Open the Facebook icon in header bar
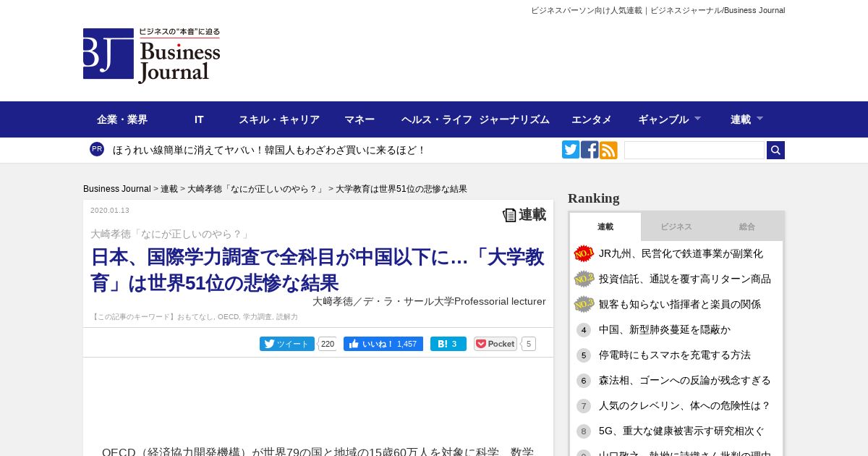 point(590,150)
